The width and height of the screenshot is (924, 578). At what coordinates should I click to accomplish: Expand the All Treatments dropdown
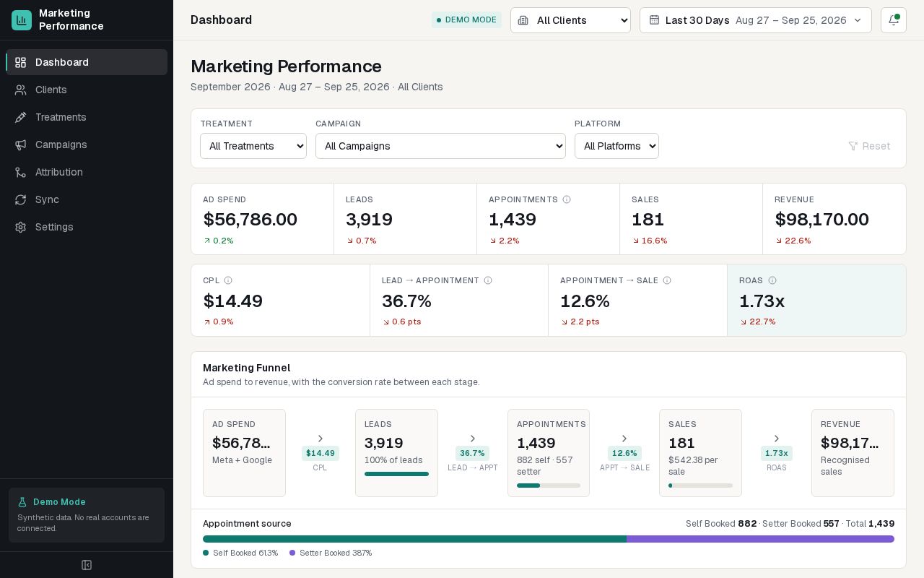[x=253, y=146]
